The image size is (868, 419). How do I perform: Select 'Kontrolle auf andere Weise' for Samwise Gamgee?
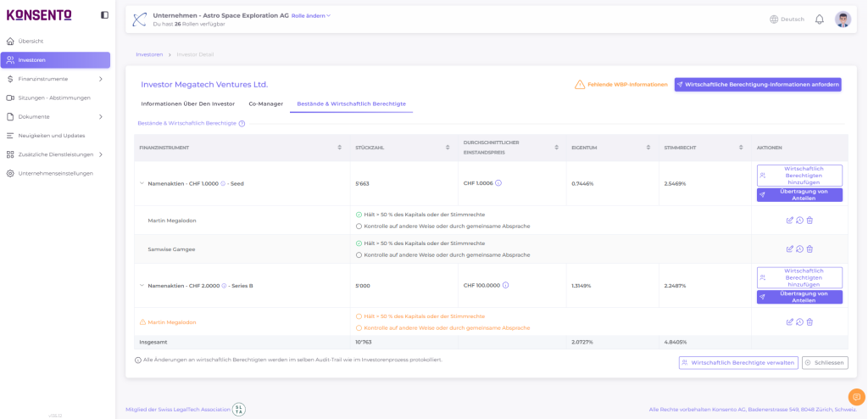(359, 255)
